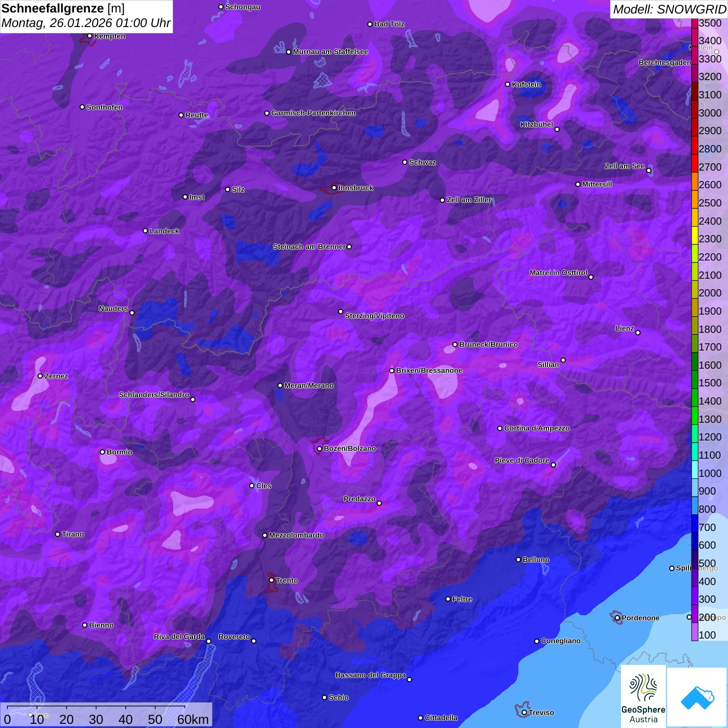This screenshot has height=728, width=728.
Task: Select the 2300 yellow legend swatch
Action: click(695, 235)
